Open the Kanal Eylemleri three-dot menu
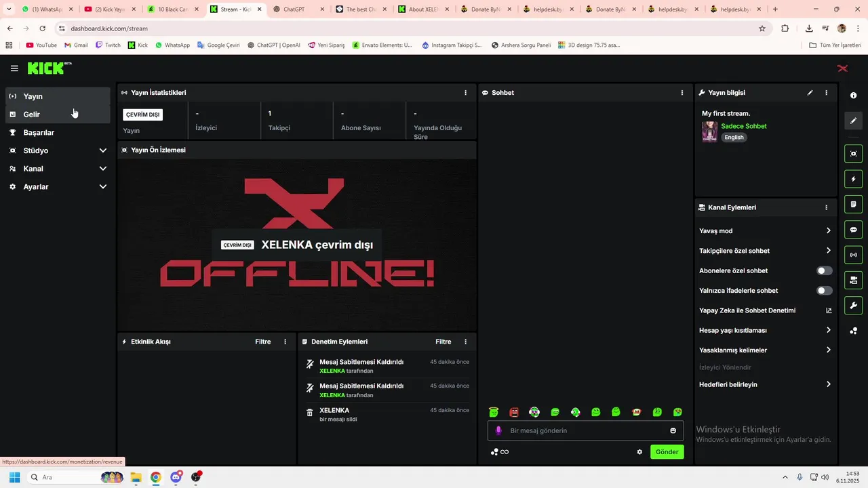This screenshot has height=488, width=868. 826,207
